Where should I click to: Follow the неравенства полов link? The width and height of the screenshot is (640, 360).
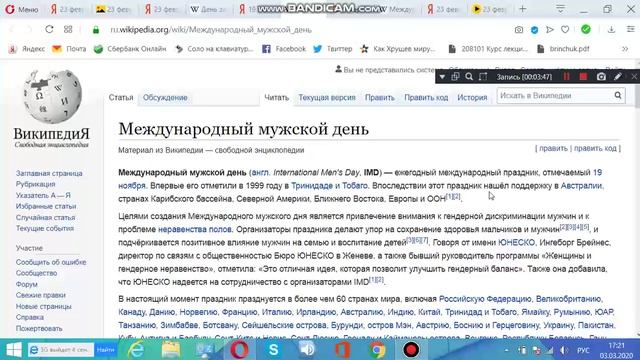195,229
